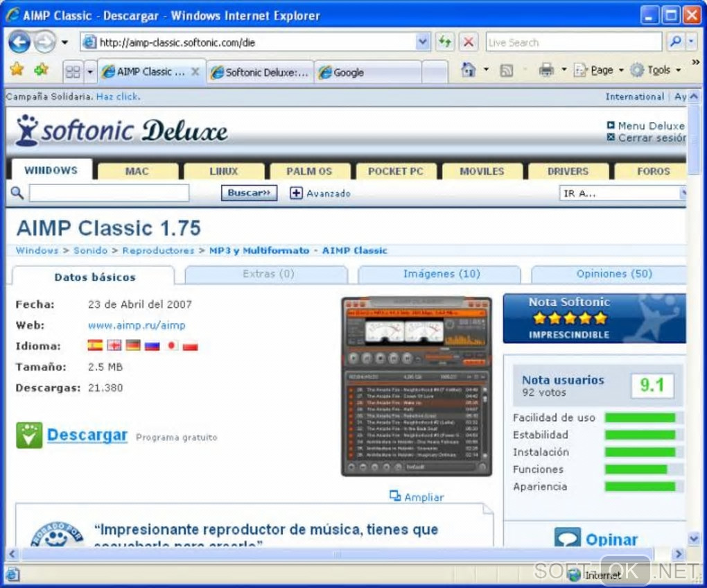
Task: Expand Avanzado search plus icon
Action: pos(296,193)
